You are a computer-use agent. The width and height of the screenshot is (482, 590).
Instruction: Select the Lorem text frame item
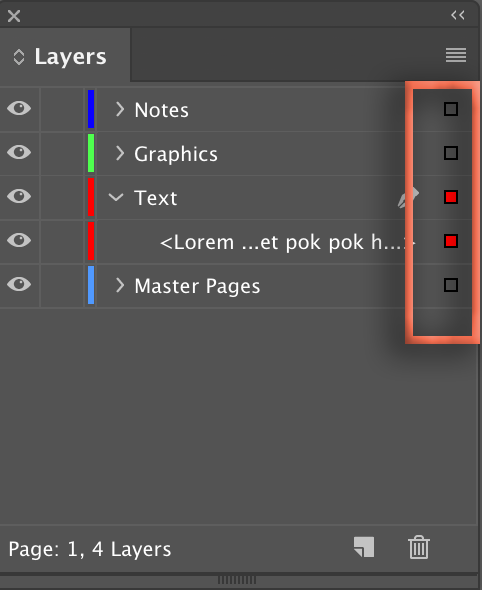tap(288, 242)
